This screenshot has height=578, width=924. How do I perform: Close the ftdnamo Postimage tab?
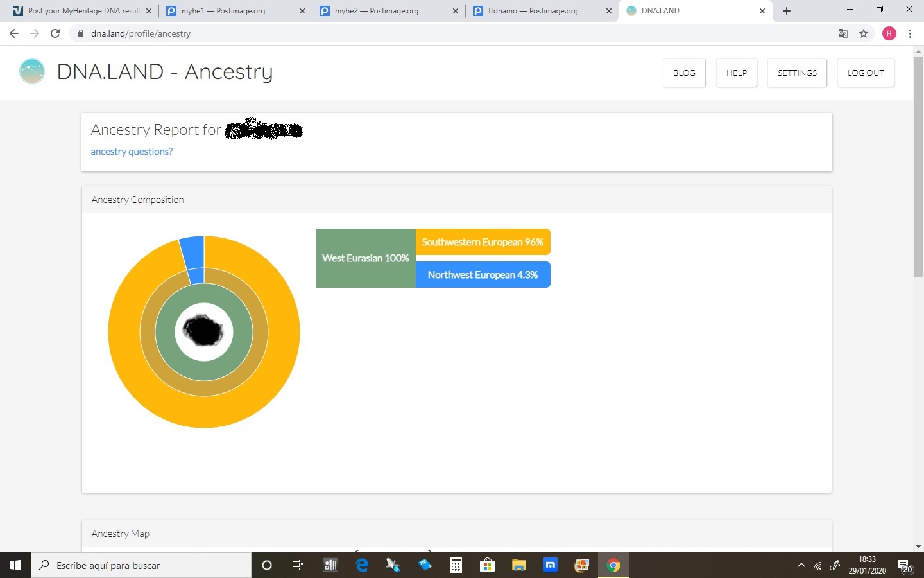609,11
